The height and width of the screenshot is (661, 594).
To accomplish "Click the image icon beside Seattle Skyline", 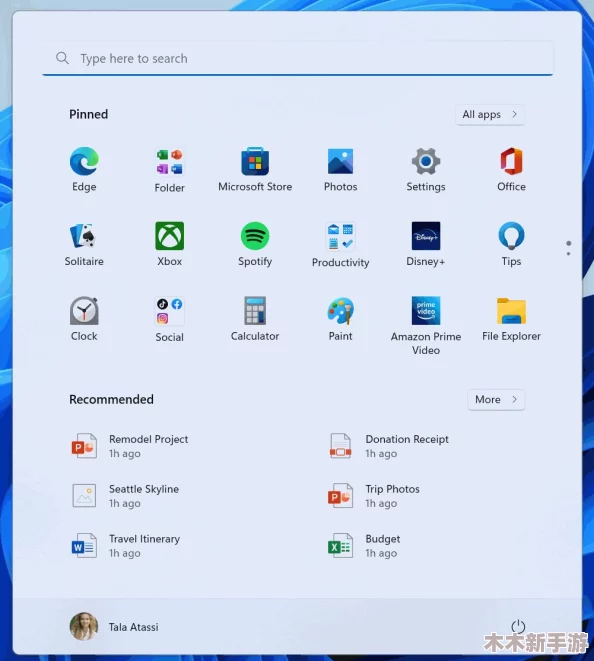I will click(84, 496).
